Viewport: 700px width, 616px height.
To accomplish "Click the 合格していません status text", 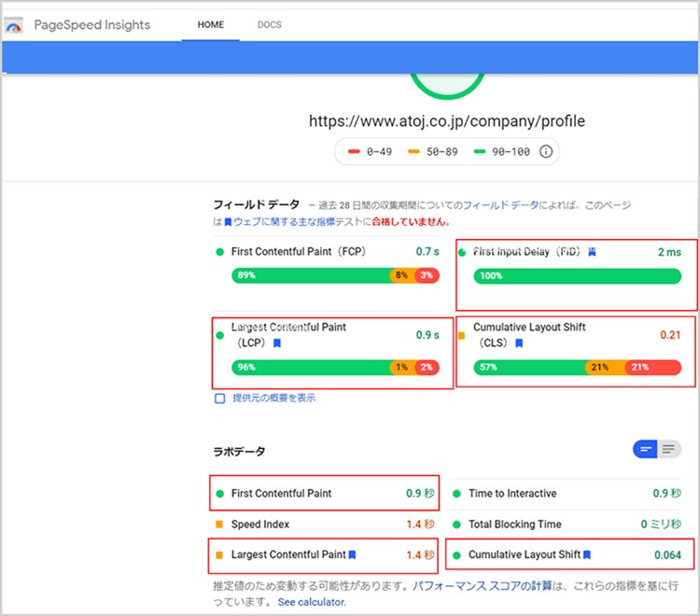I will coord(409,222).
